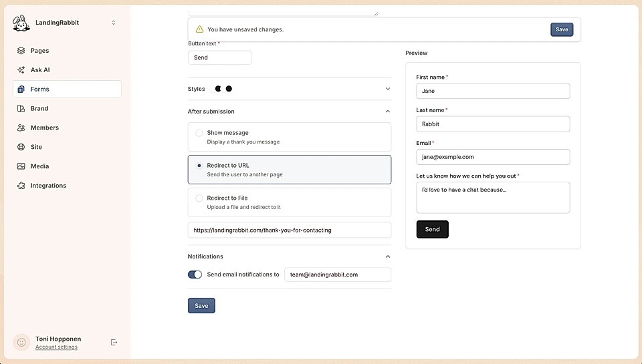Open the LandingRabbit workspace switcher chevron

(x=114, y=23)
